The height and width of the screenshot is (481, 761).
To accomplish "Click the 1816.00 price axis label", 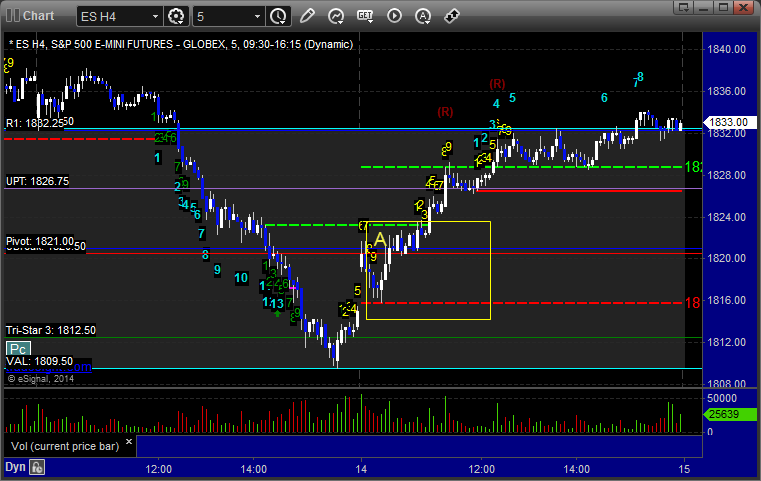I will pos(727,300).
